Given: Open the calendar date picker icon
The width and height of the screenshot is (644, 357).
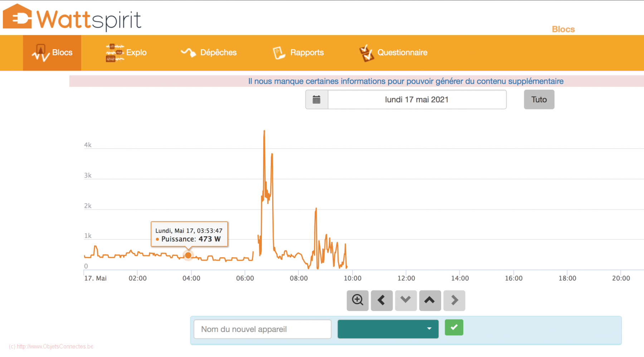Looking at the screenshot, I should coord(317,99).
